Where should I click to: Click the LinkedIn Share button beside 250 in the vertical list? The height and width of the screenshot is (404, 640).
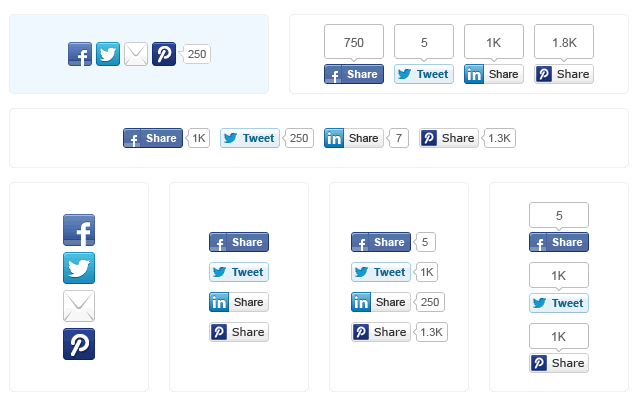381,302
